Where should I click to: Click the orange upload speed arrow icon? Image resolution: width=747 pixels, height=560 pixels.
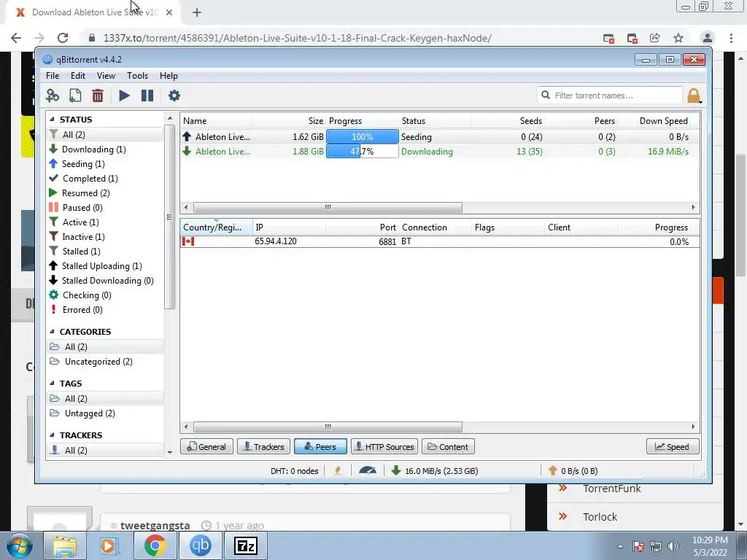tap(553, 470)
